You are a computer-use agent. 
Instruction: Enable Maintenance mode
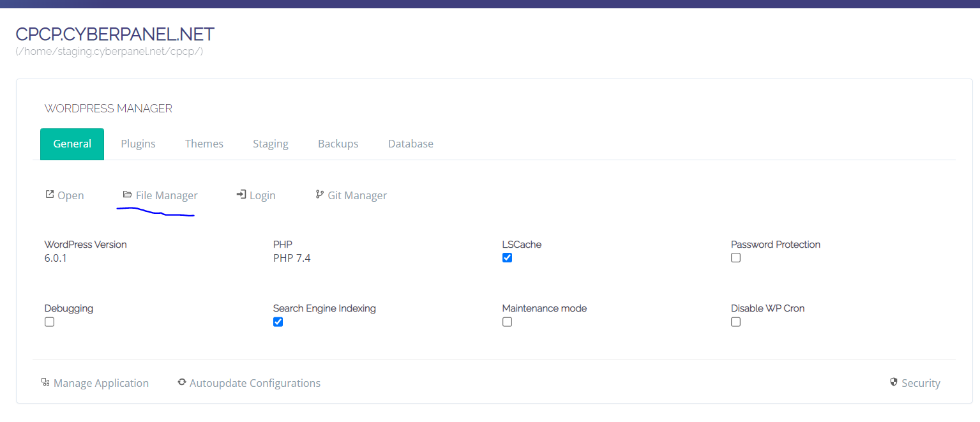pos(507,322)
